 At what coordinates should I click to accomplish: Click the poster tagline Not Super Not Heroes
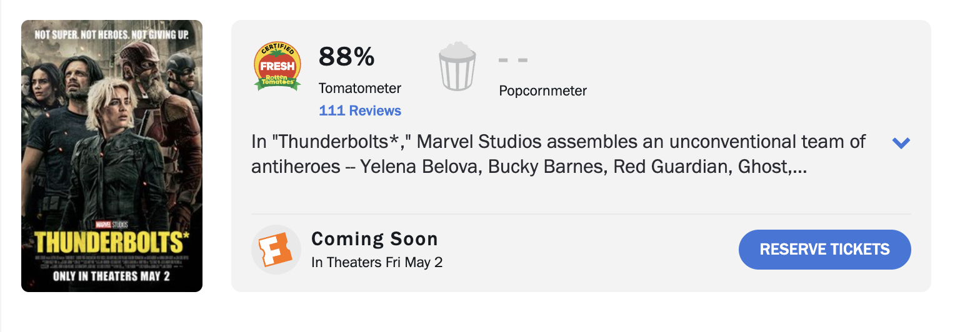111,34
